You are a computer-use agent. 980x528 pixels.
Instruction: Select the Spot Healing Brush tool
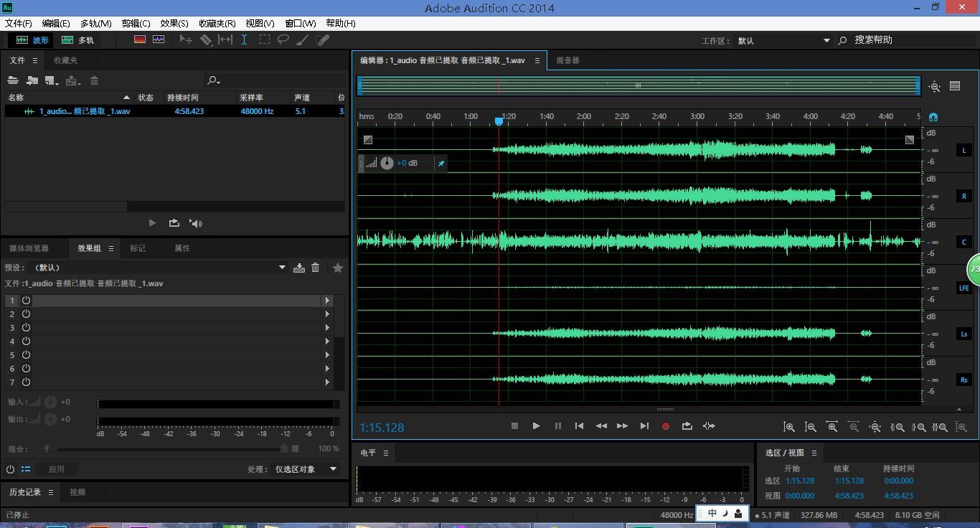323,39
